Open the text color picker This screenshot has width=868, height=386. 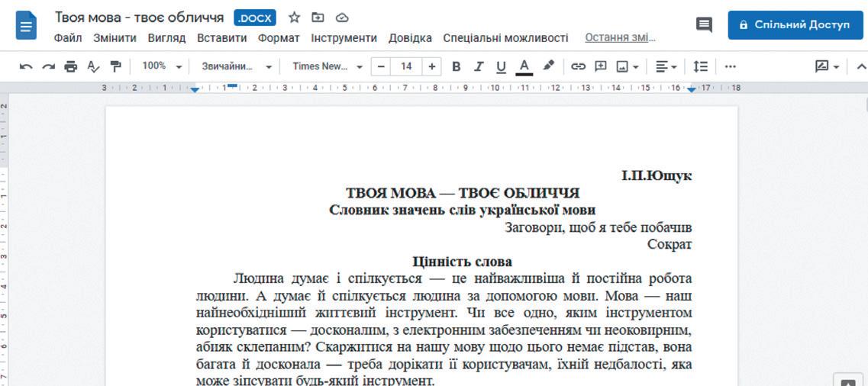click(524, 67)
